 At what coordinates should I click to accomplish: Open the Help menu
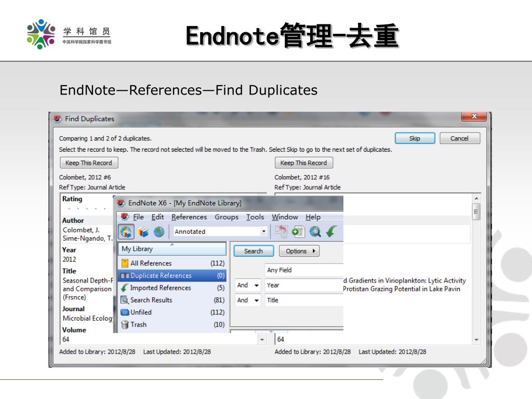click(x=313, y=217)
